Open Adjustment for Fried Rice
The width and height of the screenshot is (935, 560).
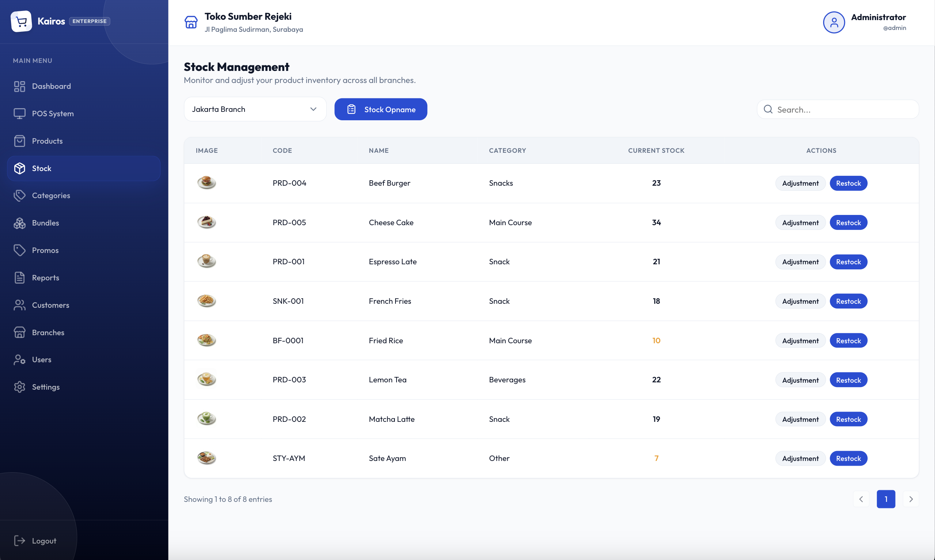coord(800,341)
